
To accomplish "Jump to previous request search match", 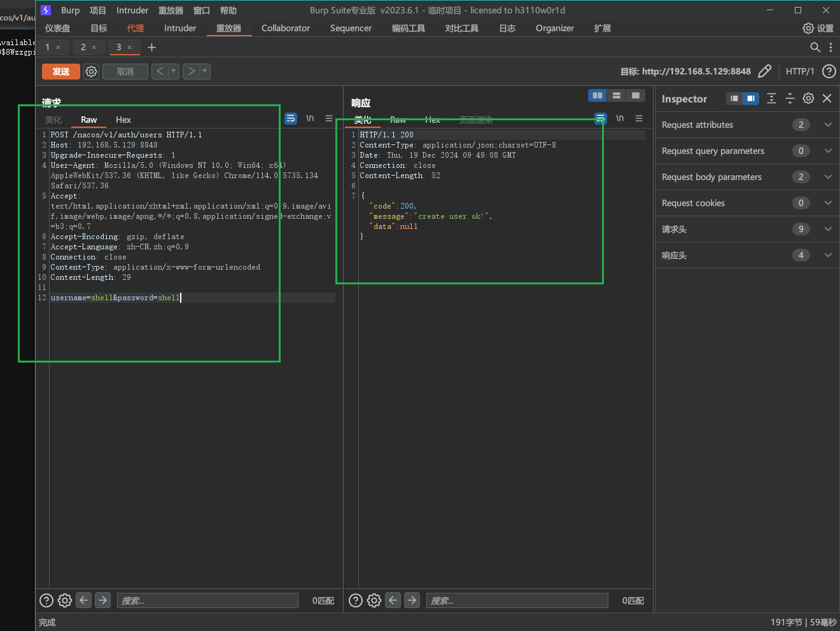I will coord(83,600).
